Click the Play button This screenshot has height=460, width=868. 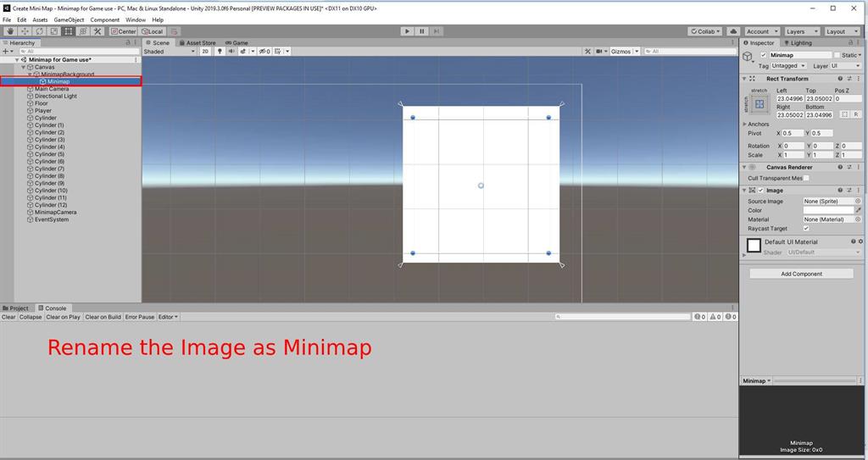[408, 31]
